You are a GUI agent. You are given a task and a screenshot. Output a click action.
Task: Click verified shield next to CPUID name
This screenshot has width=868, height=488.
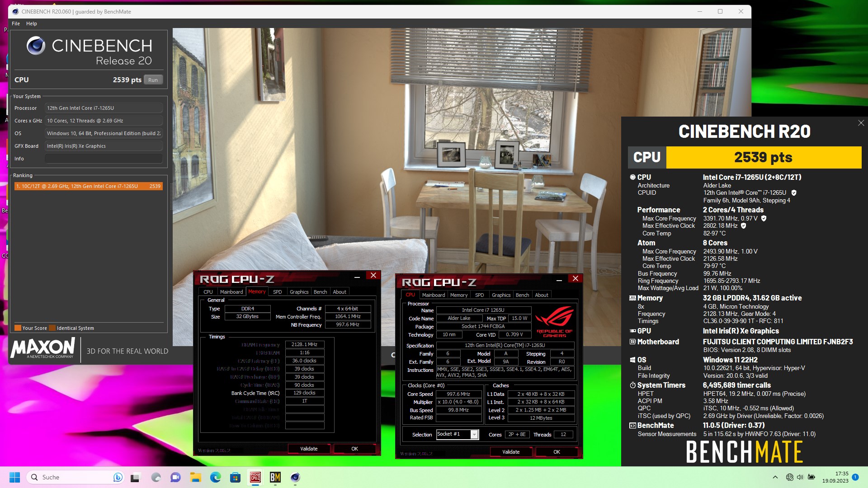point(794,192)
